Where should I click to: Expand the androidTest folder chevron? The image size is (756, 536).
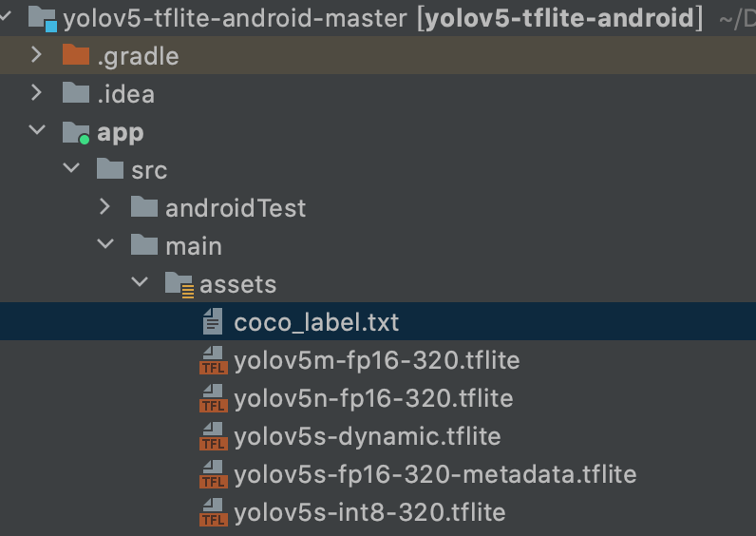[104, 207]
